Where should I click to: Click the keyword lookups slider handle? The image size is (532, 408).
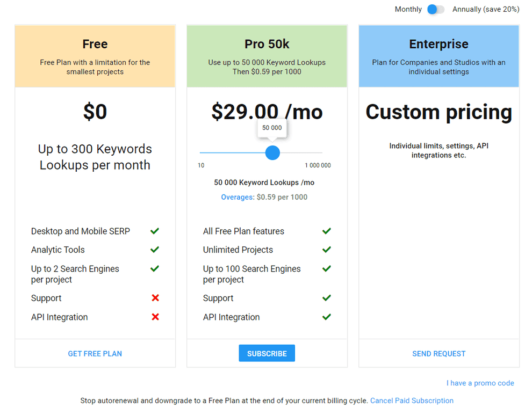click(x=272, y=153)
